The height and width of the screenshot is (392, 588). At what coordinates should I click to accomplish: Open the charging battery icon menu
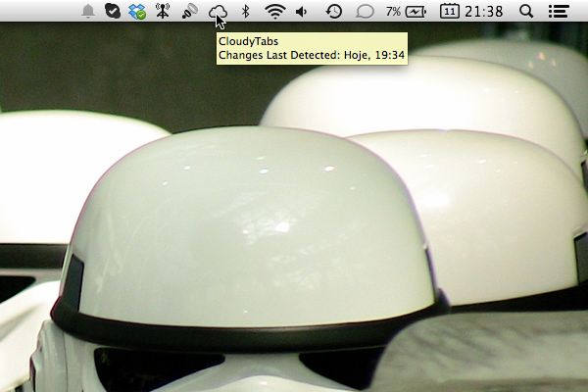tap(416, 12)
